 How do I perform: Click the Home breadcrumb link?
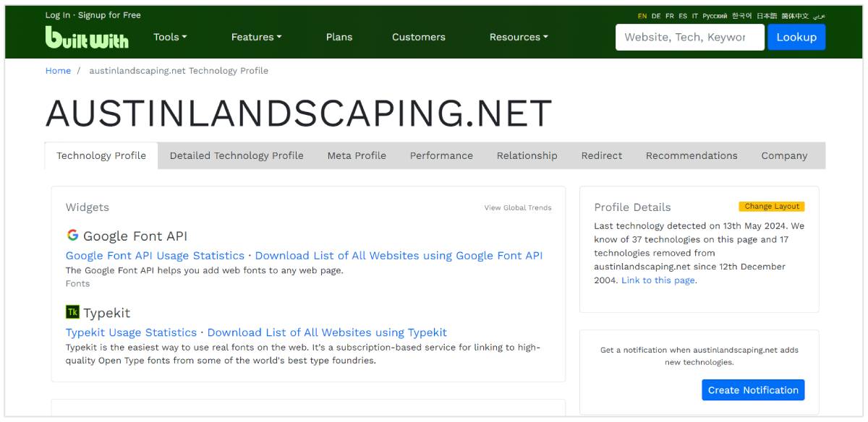(x=58, y=71)
